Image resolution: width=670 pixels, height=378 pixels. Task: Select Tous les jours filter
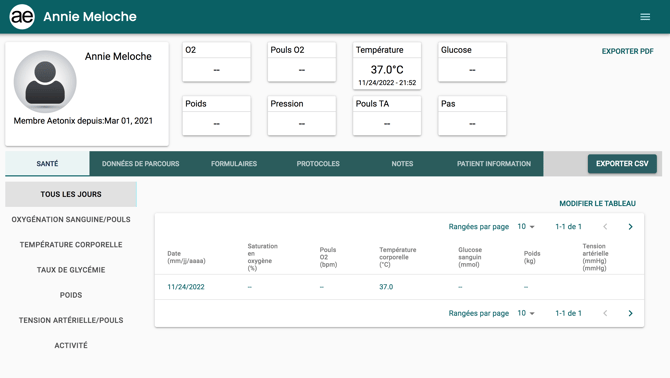tap(71, 194)
